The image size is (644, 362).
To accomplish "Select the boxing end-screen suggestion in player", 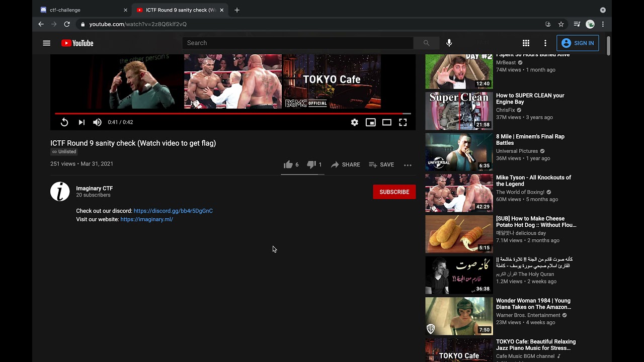I will [233, 81].
